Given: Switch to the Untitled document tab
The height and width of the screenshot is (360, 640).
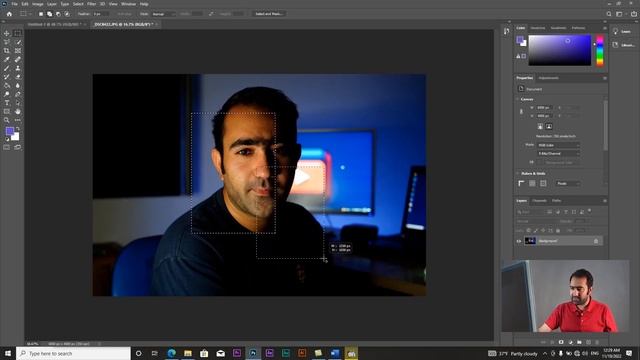Looking at the screenshot, I should click(54, 24).
